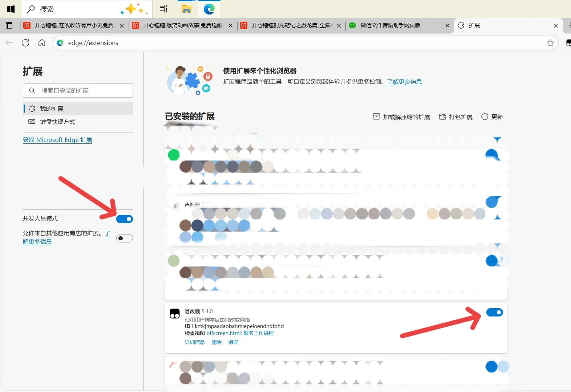Enable 允许来自其他应用商店的扩展 switch
The height and width of the screenshot is (392, 571).
(x=125, y=238)
